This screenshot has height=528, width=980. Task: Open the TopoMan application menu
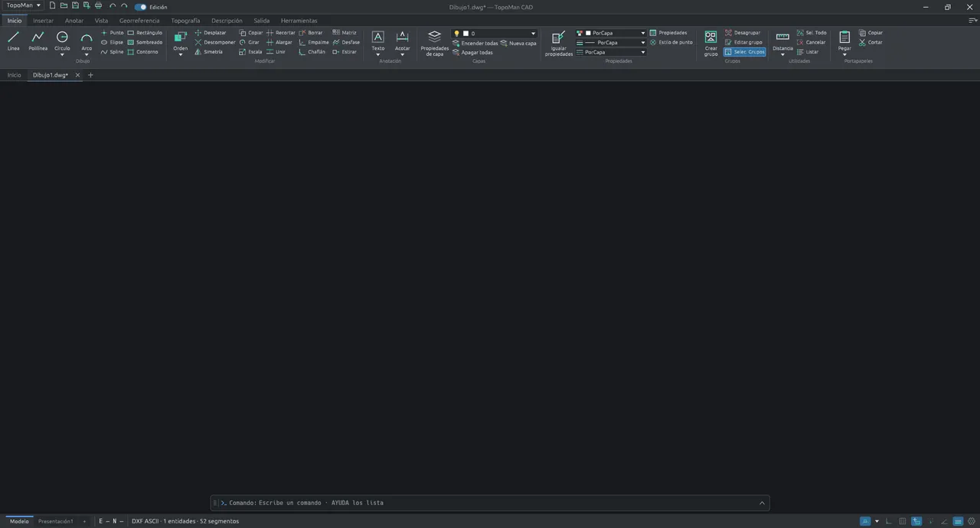pyautogui.click(x=24, y=6)
